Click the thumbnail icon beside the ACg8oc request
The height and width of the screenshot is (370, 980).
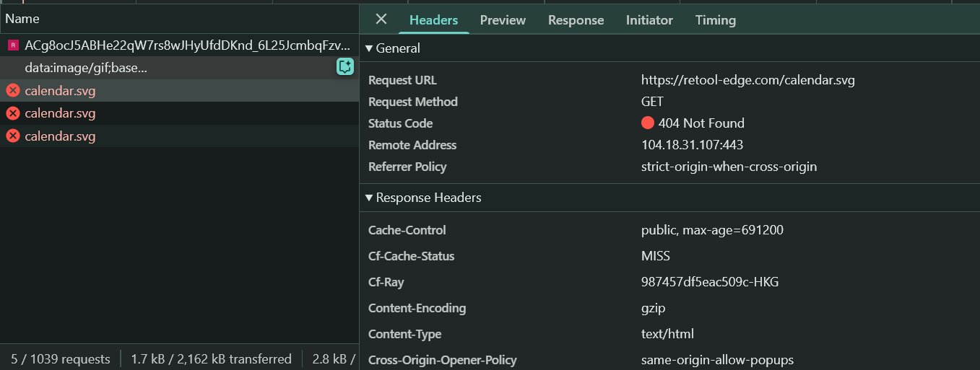click(x=12, y=45)
